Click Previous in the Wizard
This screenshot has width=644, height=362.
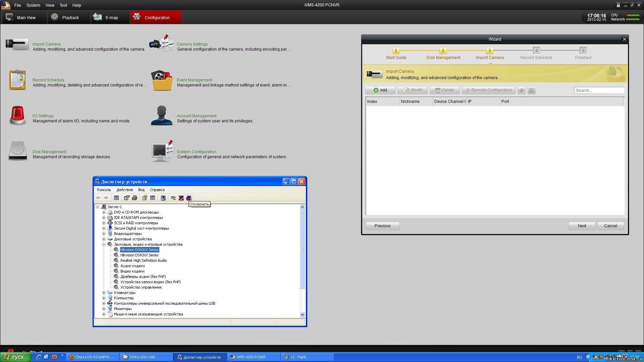[383, 226]
